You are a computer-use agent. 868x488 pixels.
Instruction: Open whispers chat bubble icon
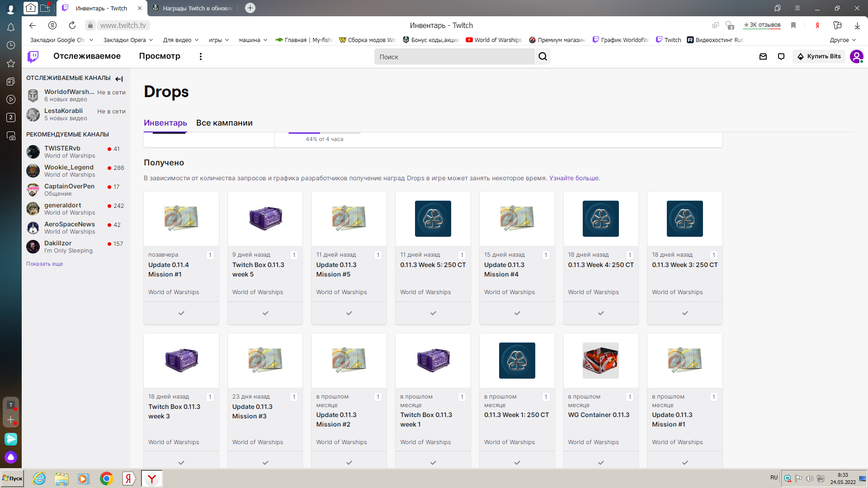tap(781, 56)
